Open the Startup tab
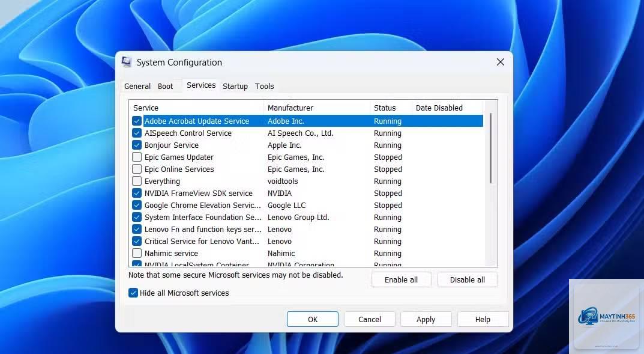 click(235, 87)
